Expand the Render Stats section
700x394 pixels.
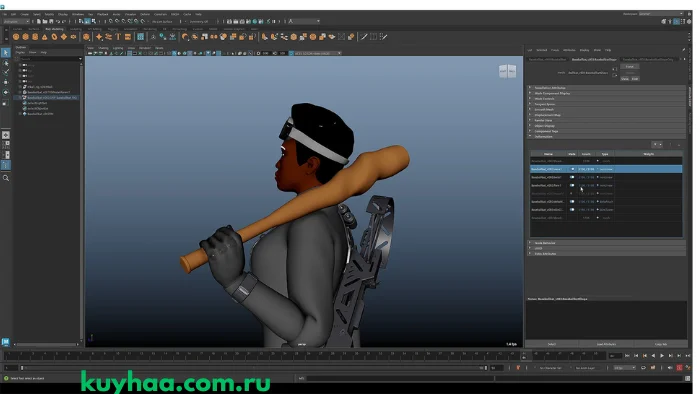click(x=607, y=120)
